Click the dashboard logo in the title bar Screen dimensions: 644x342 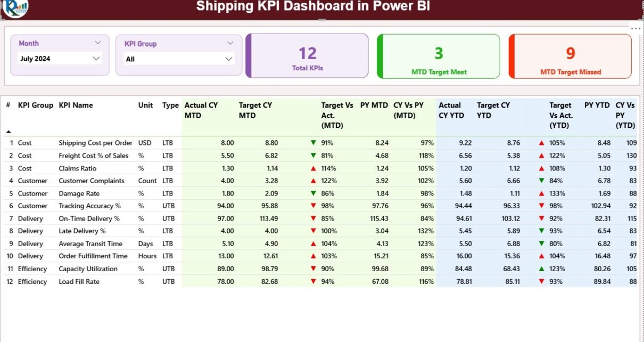(15, 7)
